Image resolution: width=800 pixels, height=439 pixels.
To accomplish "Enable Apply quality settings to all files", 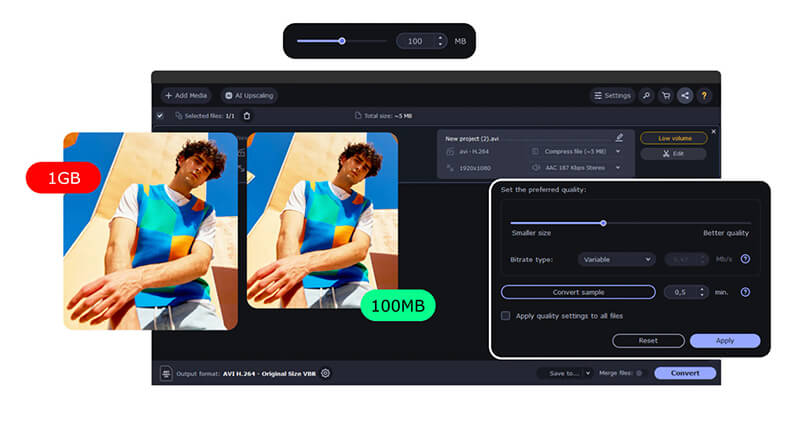I will (506, 316).
